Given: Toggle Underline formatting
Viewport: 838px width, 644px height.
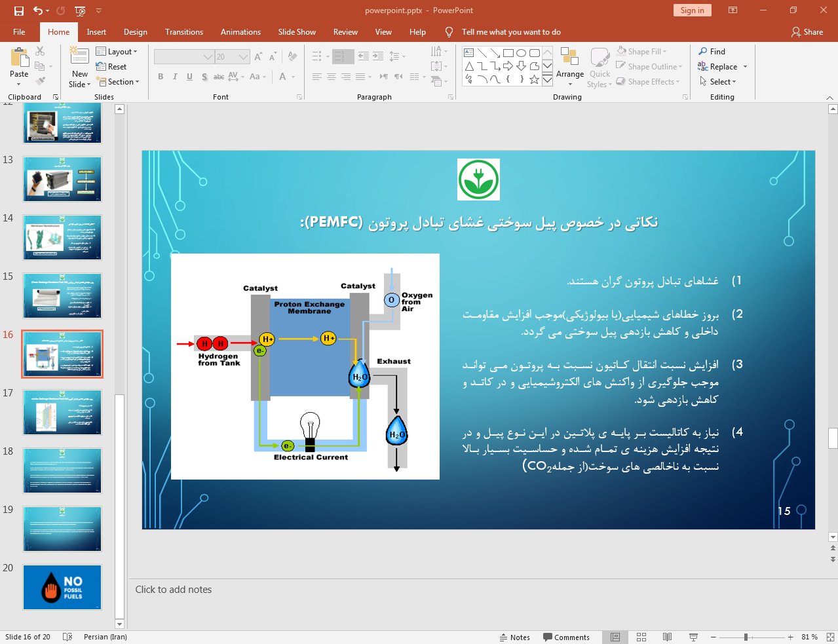Looking at the screenshot, I should [189, 77].
